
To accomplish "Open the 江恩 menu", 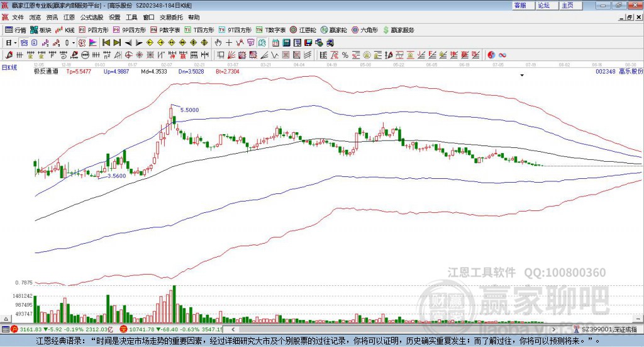I will coord(69,17).
